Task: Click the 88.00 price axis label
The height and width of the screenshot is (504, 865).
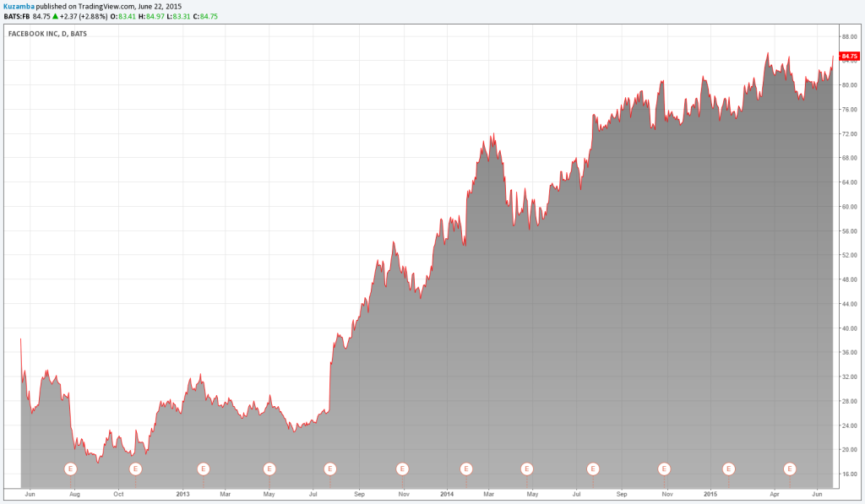Action: pyautogui.click(x=850, y=36)
